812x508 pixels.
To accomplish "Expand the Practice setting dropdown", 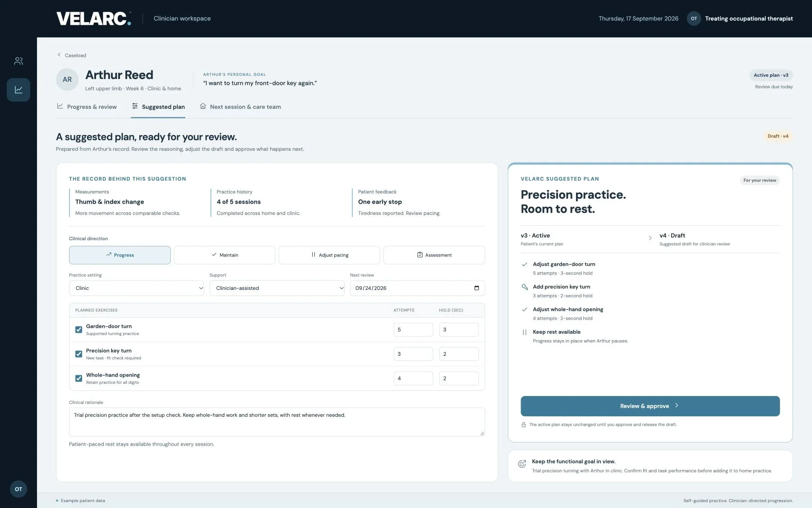I will [x=136, y=288].
